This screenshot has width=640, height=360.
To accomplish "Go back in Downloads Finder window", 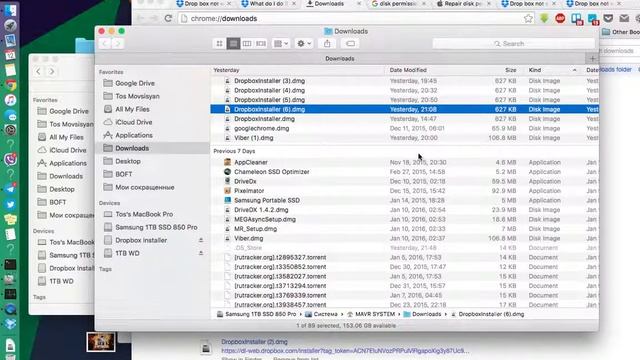I will (x=104, y=43).
